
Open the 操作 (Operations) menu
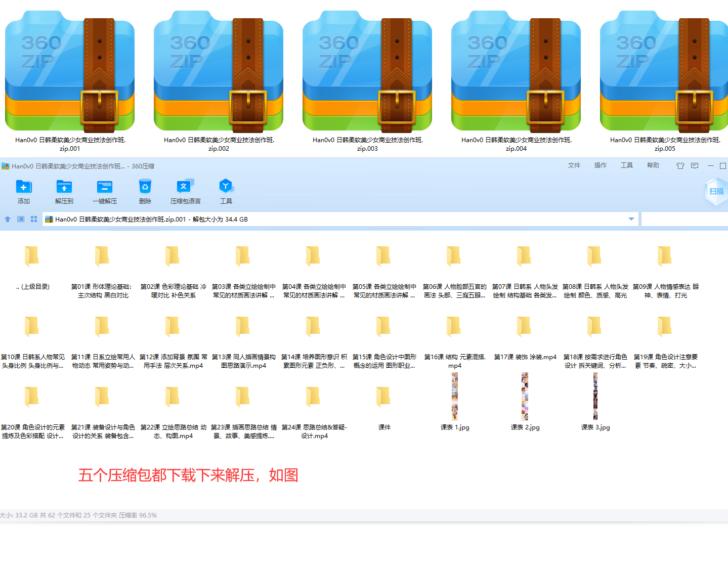pyautogui.click(x=600, y=165)
